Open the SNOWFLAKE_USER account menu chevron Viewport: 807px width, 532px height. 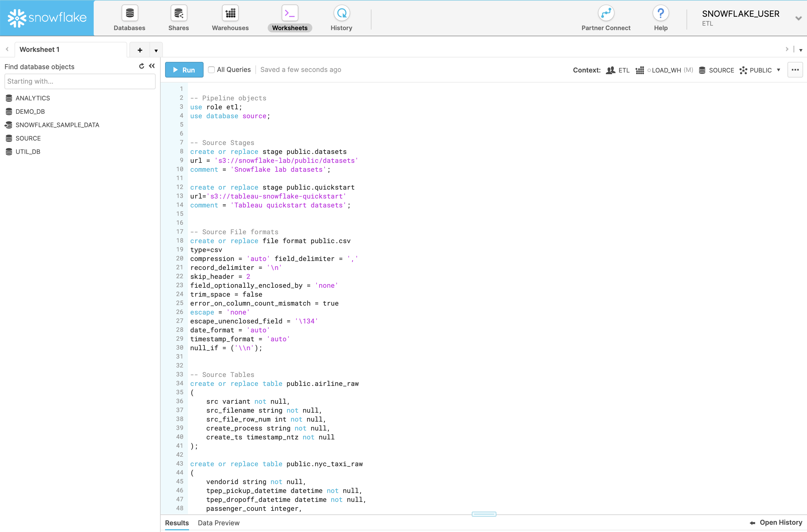pos(798,18)
